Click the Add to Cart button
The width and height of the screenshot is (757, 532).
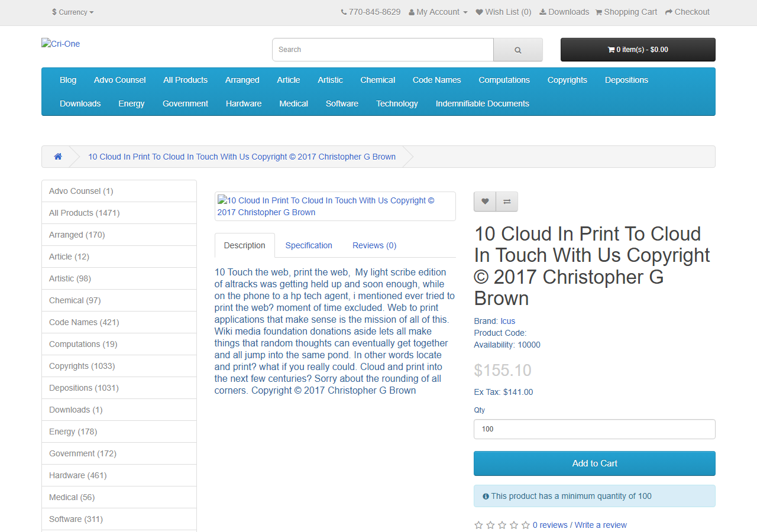point(594,463)
